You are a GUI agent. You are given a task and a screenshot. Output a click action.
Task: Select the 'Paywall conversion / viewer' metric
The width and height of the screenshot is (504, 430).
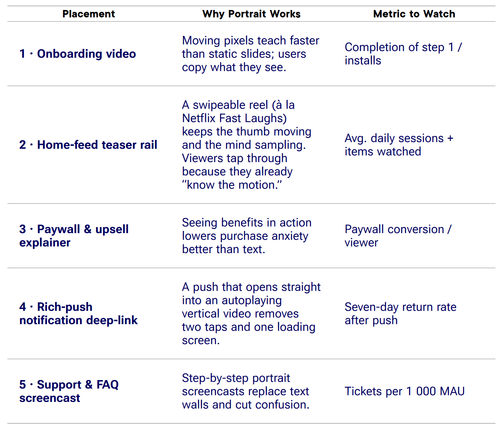point(398,236)
